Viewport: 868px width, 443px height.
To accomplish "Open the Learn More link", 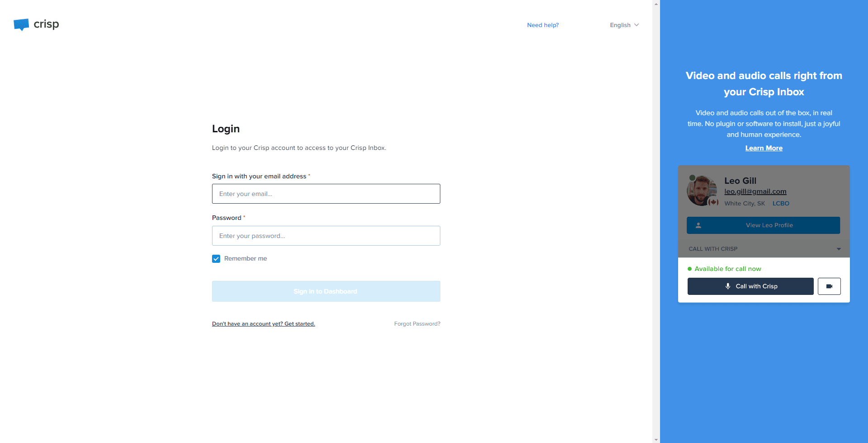I will (764, 148).
